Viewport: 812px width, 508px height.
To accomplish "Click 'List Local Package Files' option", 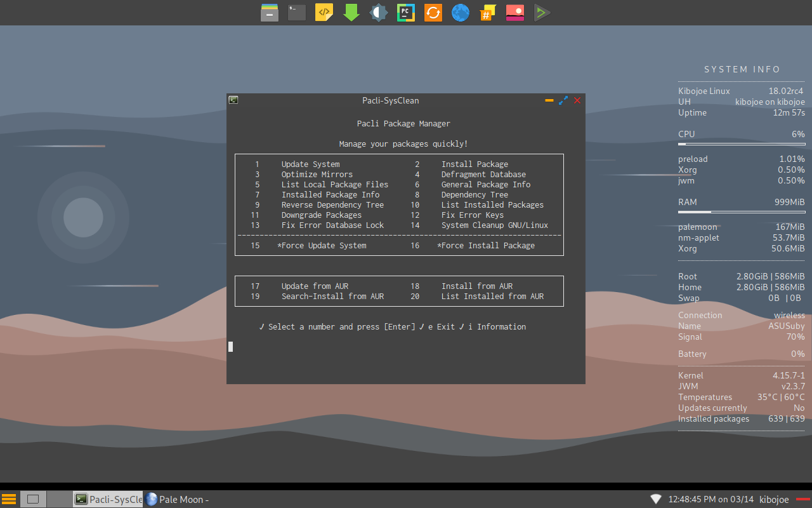I will tap(335, 184).
